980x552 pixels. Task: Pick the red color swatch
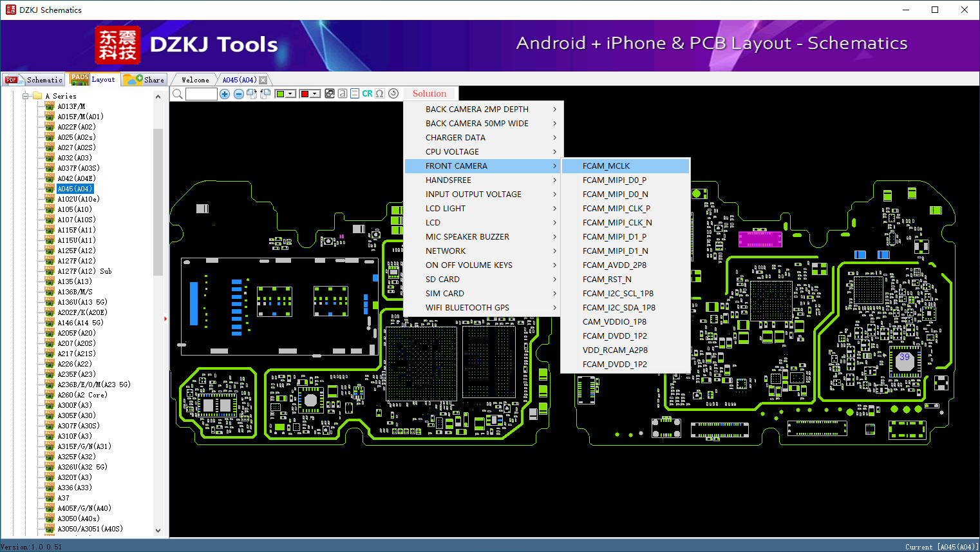coord(305,94)
